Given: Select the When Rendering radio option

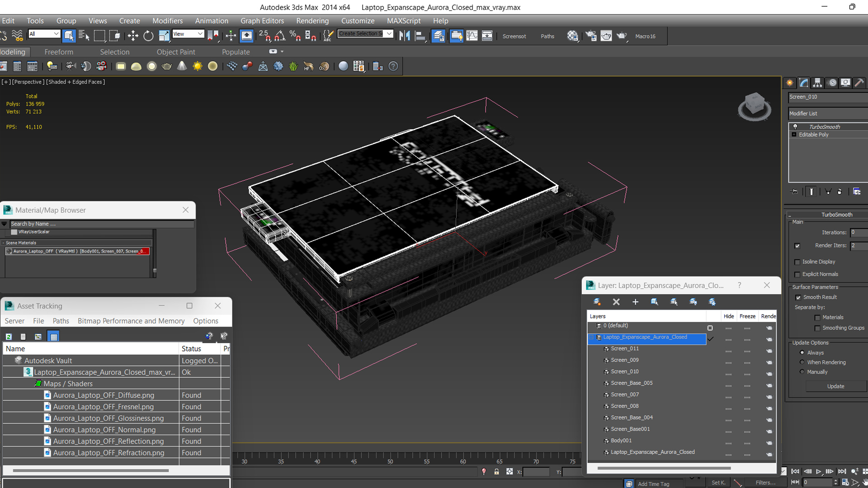Looking at the screenshot, I should [802, 362].
